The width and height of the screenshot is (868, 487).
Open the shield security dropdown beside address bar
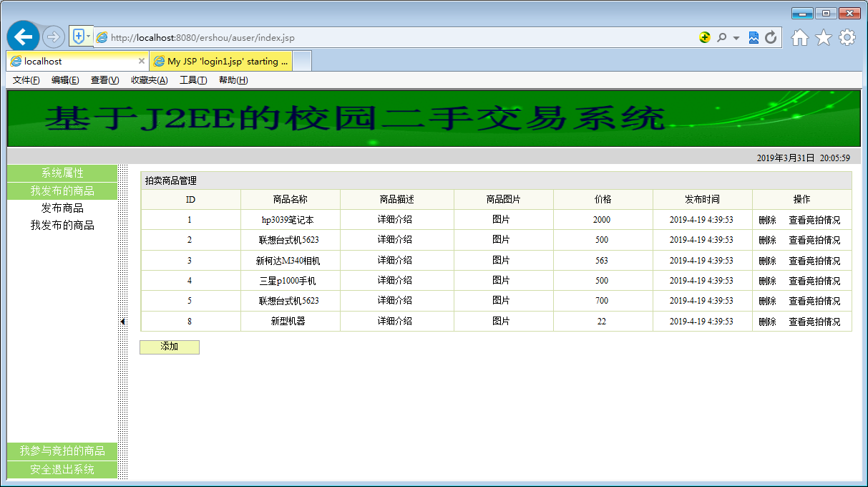click(81, 37)
